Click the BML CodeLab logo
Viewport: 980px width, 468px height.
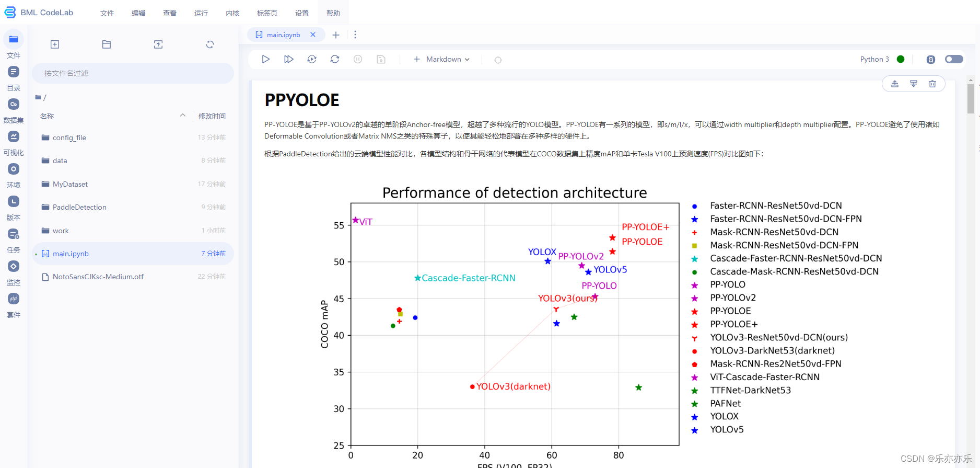coord(39,13)
